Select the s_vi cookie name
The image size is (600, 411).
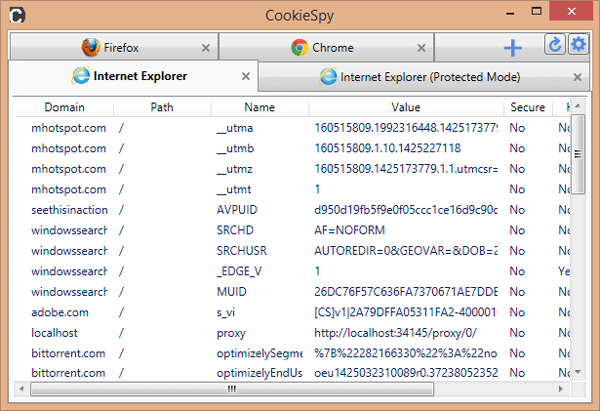pyautogui.click(x=225, y=313)
